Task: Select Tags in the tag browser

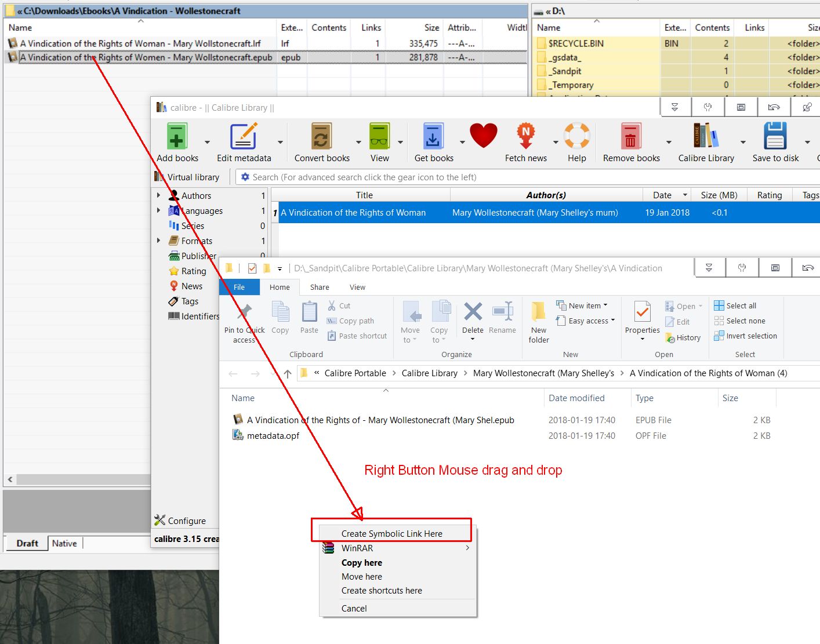Action: click(190, 301)
